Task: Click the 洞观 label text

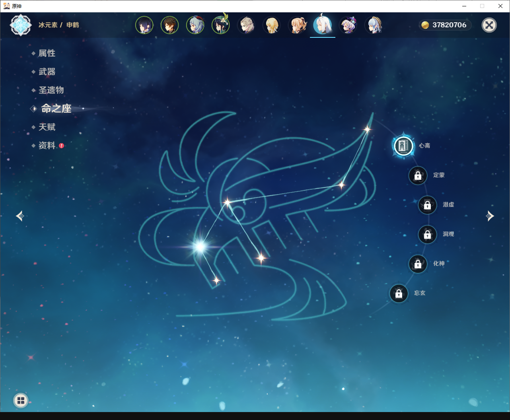Action: click(x=448, y=234)
